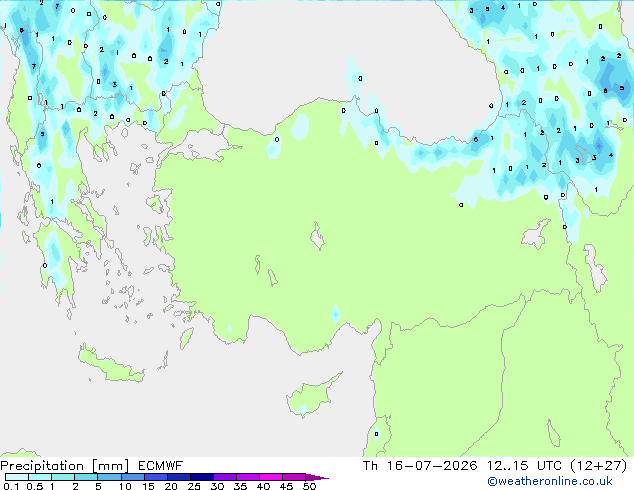This screenshot has width=634, height=490.
Task: Pick the 45–50 mm legend swatch
Action: point(294,477)
